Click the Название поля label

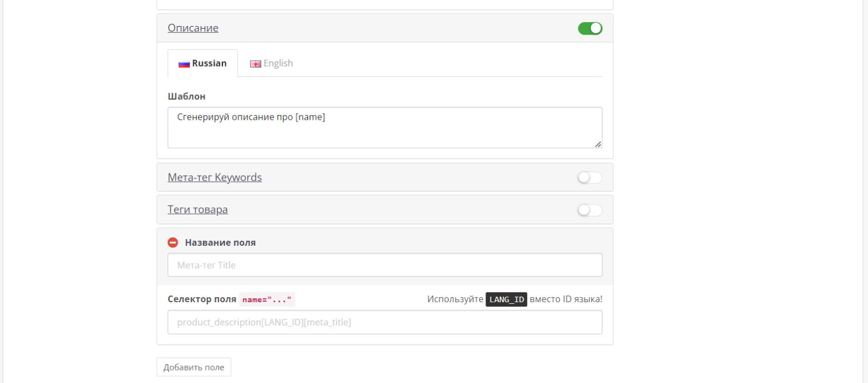pyautogui.click(x=220, y=242)
